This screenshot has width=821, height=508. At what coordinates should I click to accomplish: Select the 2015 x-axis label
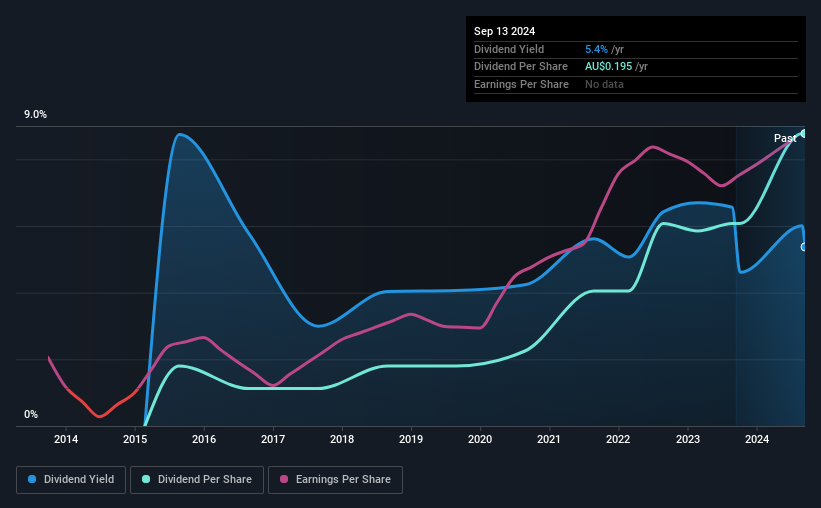tap(135, 439)
